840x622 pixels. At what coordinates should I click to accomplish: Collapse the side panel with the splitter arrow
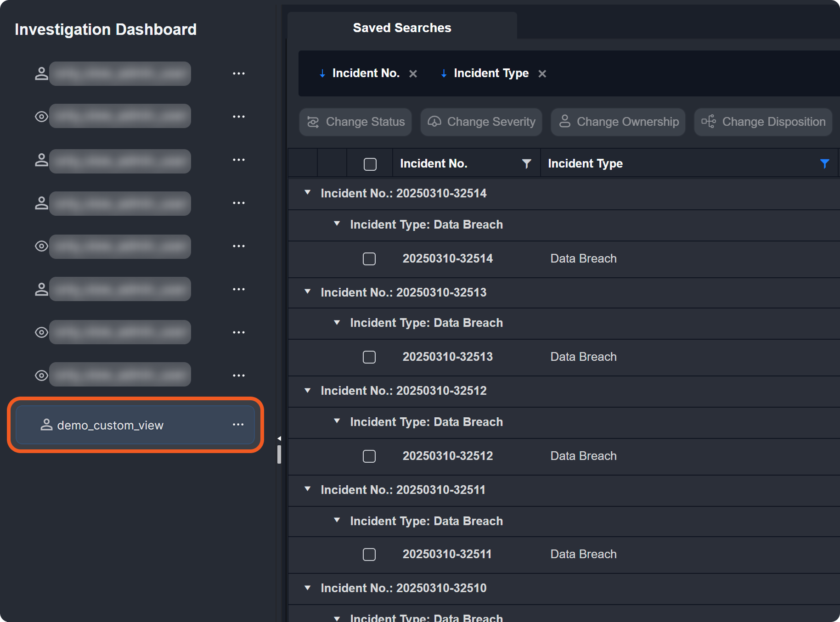pos(279,438)
